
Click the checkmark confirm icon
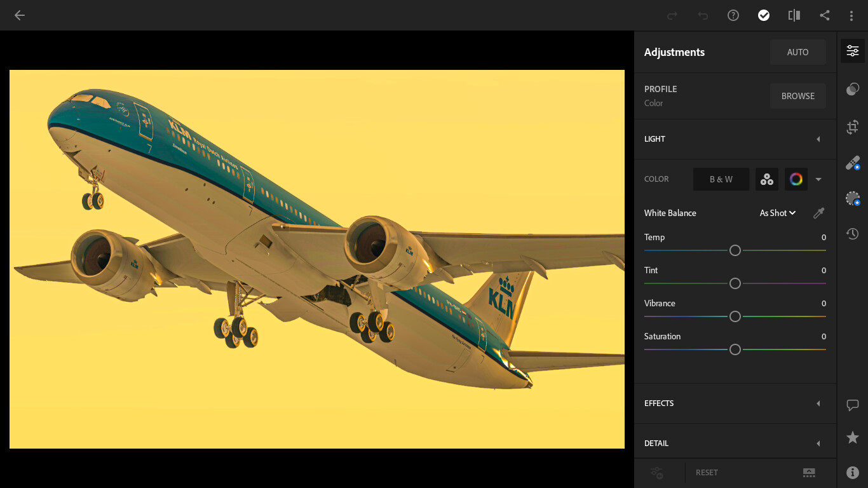[764, 15]
